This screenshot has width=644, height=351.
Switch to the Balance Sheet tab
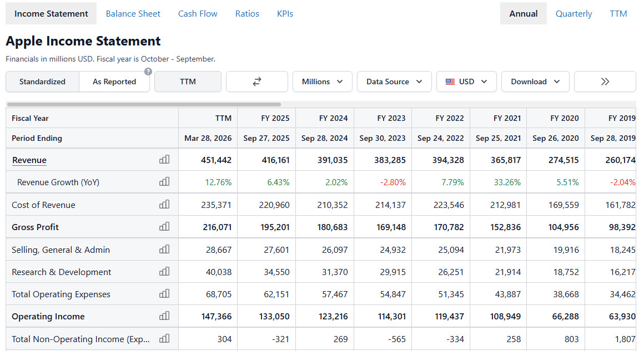coord(133,13)
